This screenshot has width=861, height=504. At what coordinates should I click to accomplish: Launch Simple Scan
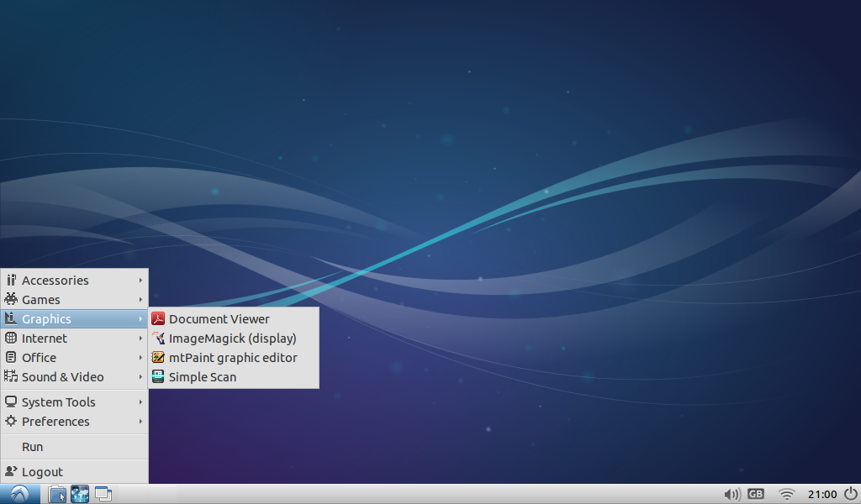point(202,376)
